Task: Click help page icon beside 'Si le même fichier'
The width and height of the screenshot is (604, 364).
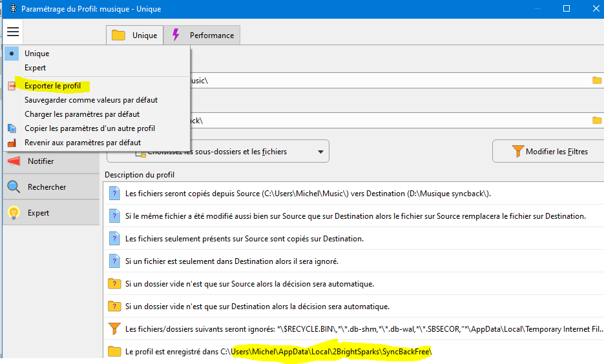Action: coord(114,216)
